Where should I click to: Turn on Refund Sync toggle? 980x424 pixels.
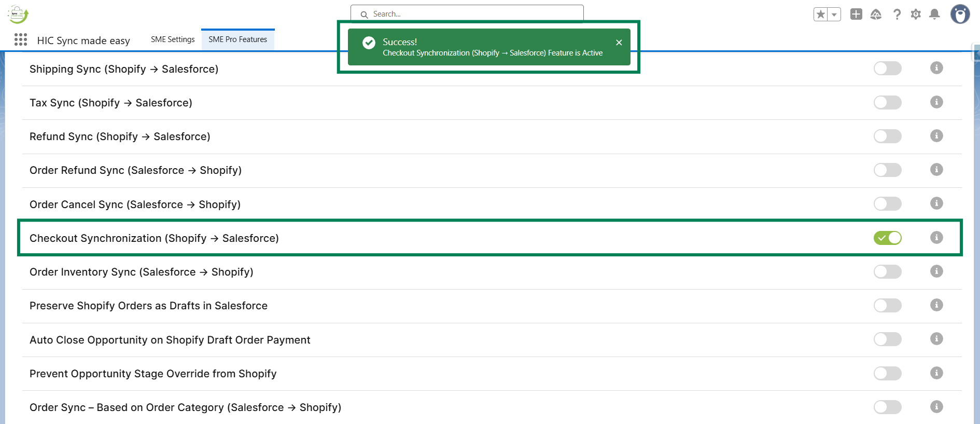pos(887,136)
